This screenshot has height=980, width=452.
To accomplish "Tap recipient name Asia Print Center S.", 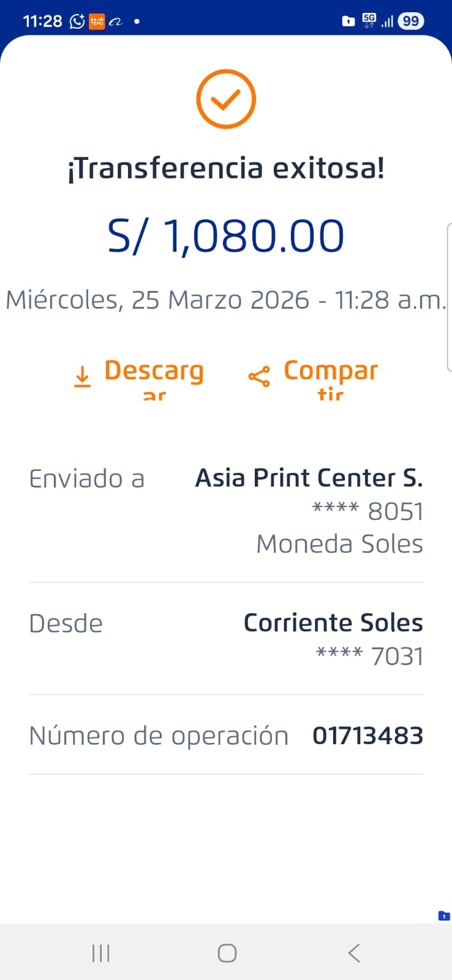I will (x=309, y=478).
